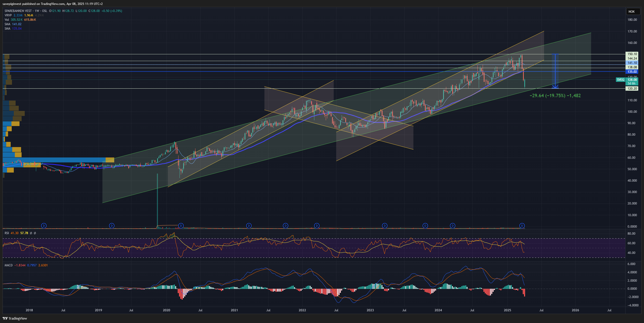Select the dividend marker in spring 2024

(452, 226)
